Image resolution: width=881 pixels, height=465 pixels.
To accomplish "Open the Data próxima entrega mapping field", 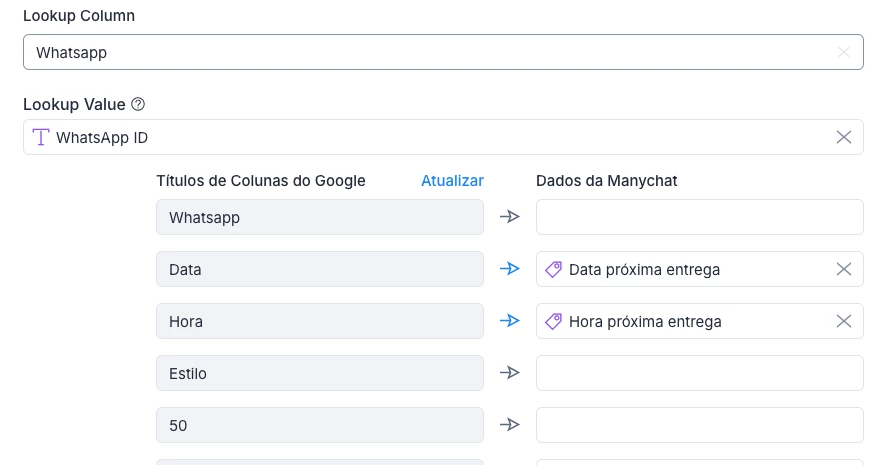I will [x=690, y=269].
